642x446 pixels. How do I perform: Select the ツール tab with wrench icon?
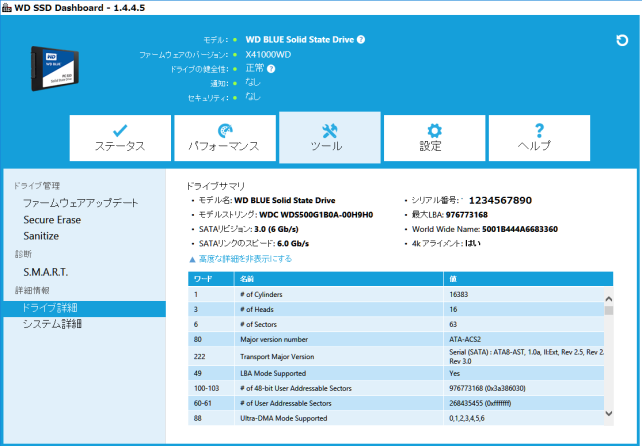[330, 137]
